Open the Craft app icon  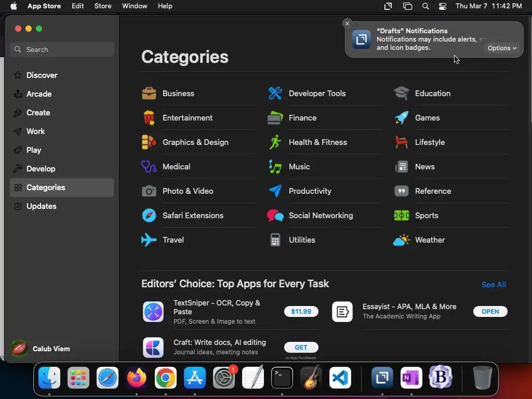[x=153, y=348]
